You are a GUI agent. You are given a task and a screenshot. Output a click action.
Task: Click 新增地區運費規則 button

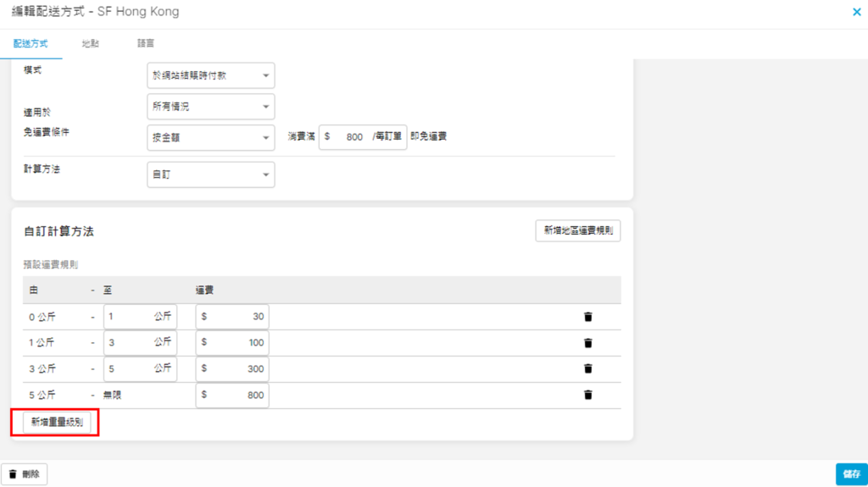577,231
